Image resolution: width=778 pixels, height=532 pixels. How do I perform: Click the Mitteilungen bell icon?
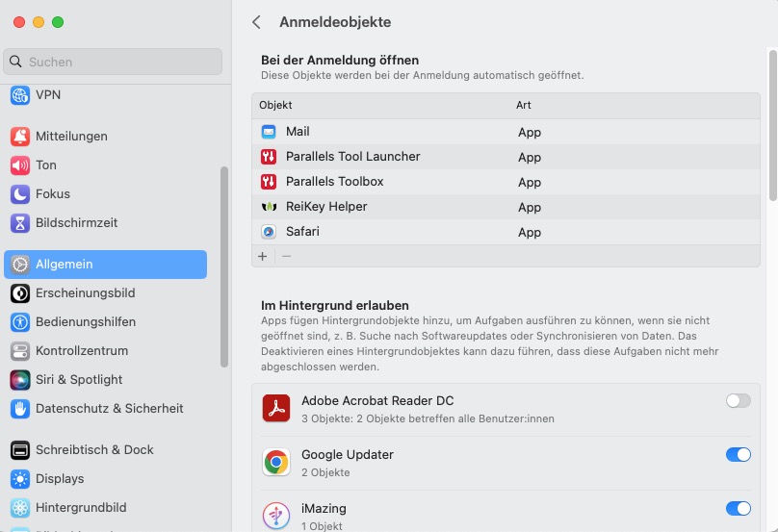[20, 137]
